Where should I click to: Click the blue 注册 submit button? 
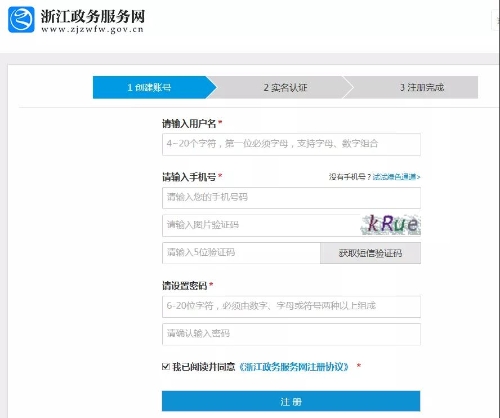pyautogui.click(x=291, y=401)
